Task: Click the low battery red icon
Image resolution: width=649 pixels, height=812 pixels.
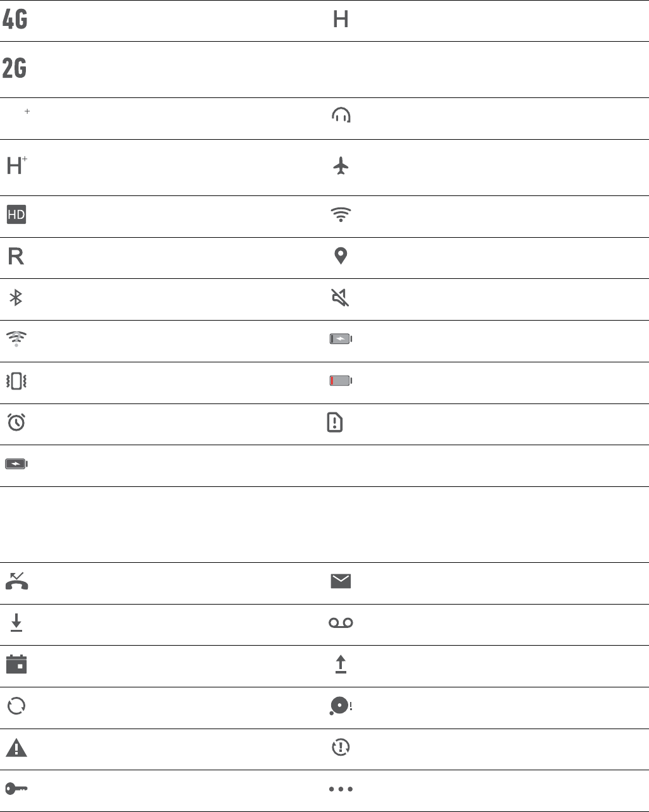Action: [341, 381]
